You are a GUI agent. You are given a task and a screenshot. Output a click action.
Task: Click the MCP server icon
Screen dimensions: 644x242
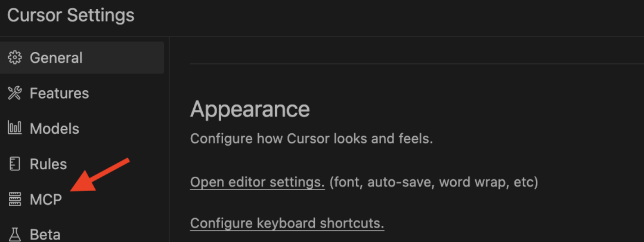pyautogui.click(x=15, y=200)
